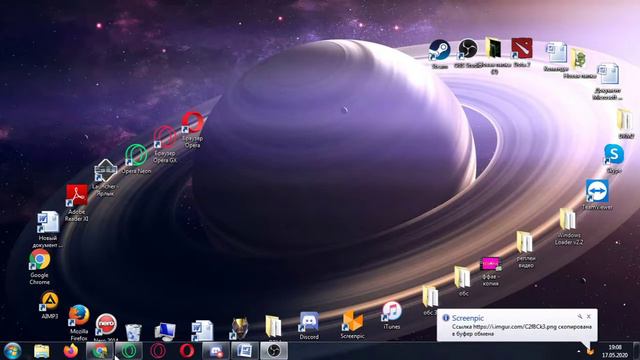Click the Windows Start button
640x360 pixels.
click(x=12, y=351)
